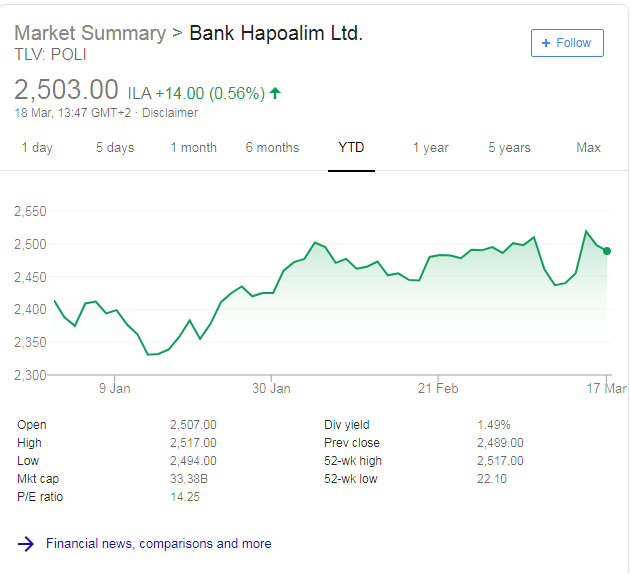Image resolution: width=630 pixels, height=574 pixels.
Task: Select the 1 day tab
Action: click(x=37, y=148)
